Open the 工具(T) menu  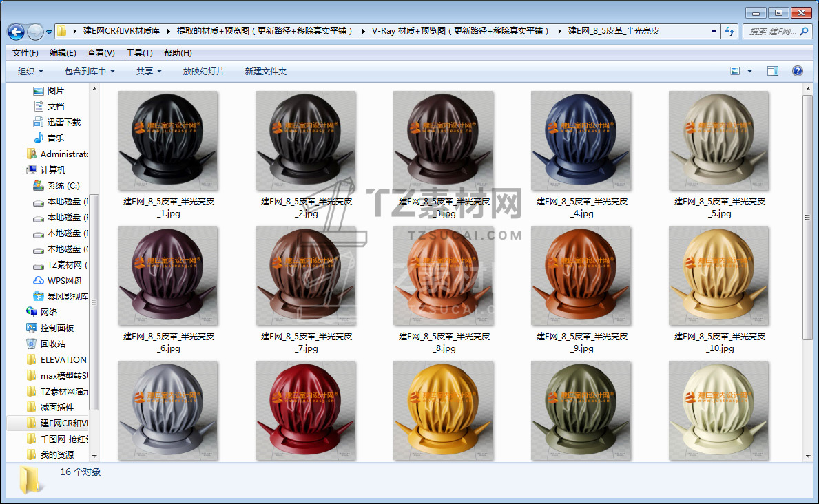139,53
